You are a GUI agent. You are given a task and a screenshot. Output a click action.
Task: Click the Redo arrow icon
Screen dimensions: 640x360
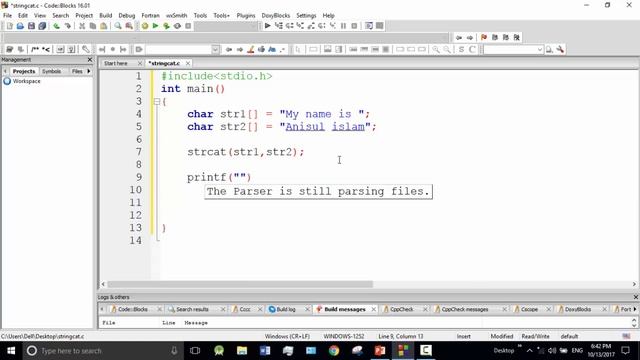pyautogui.click(x=67, y=26)
